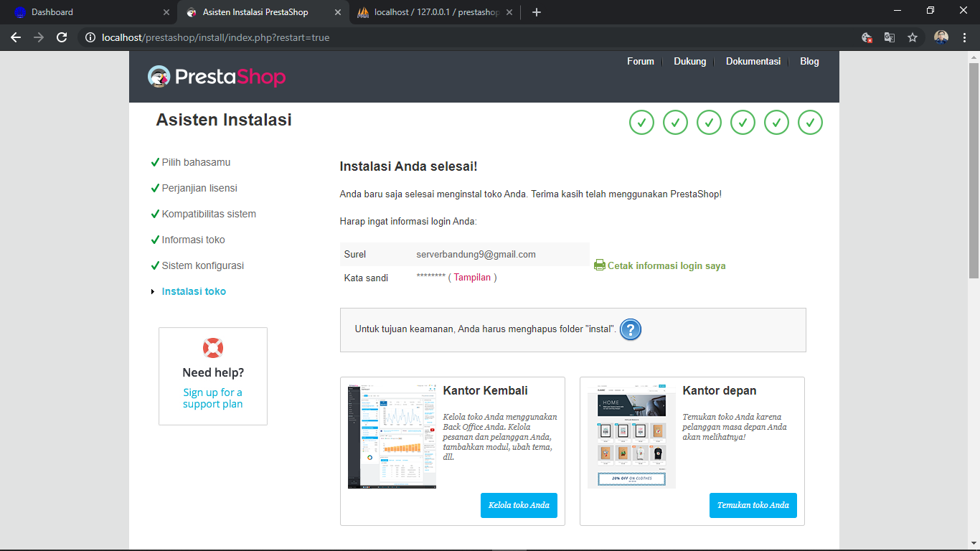The height and width of the screenshot is (551, 980).
Task: Select the Asisten Instalasi PrestaShop tab
Action: [x=263, y=12]
